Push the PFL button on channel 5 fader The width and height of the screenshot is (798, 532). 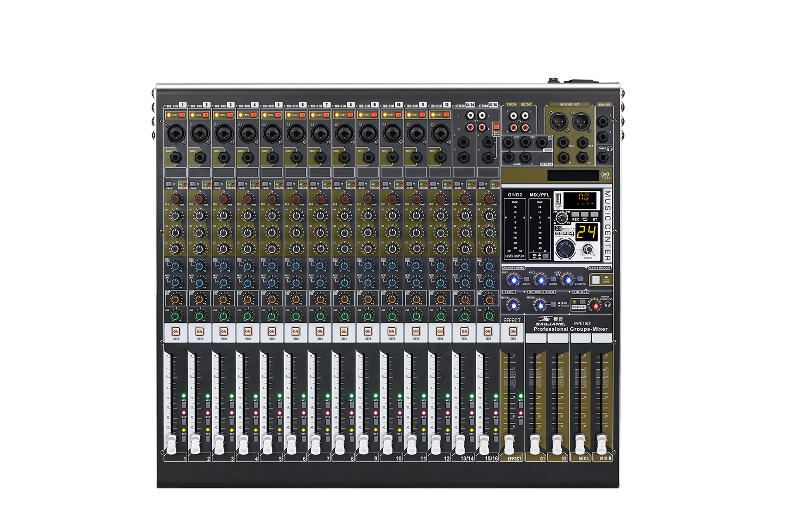click(280, 439)
